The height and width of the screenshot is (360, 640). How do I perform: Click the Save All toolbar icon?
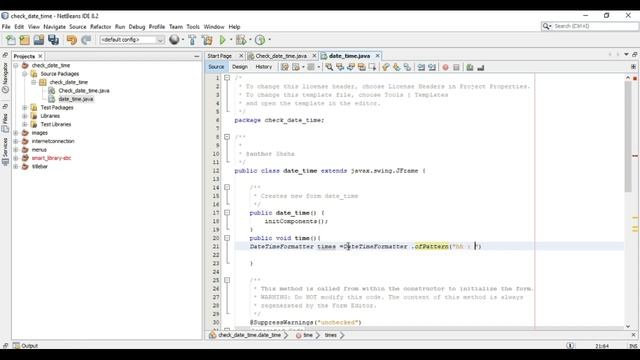pyautogui.click(x=53, y=40)
